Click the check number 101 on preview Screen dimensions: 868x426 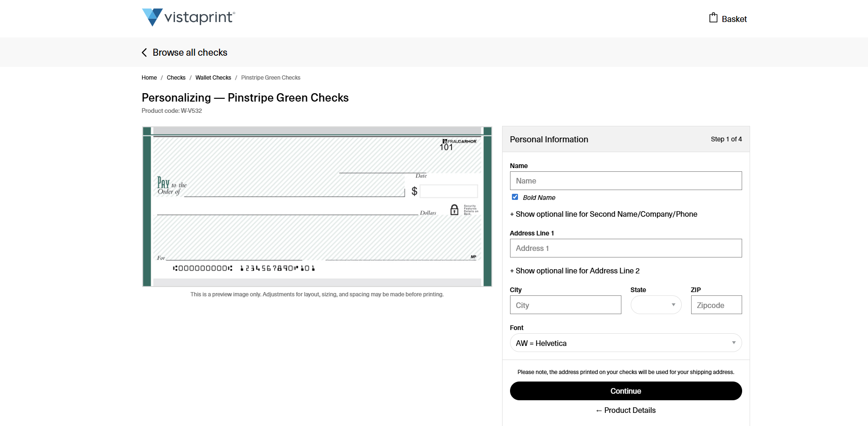coord(446,147)
